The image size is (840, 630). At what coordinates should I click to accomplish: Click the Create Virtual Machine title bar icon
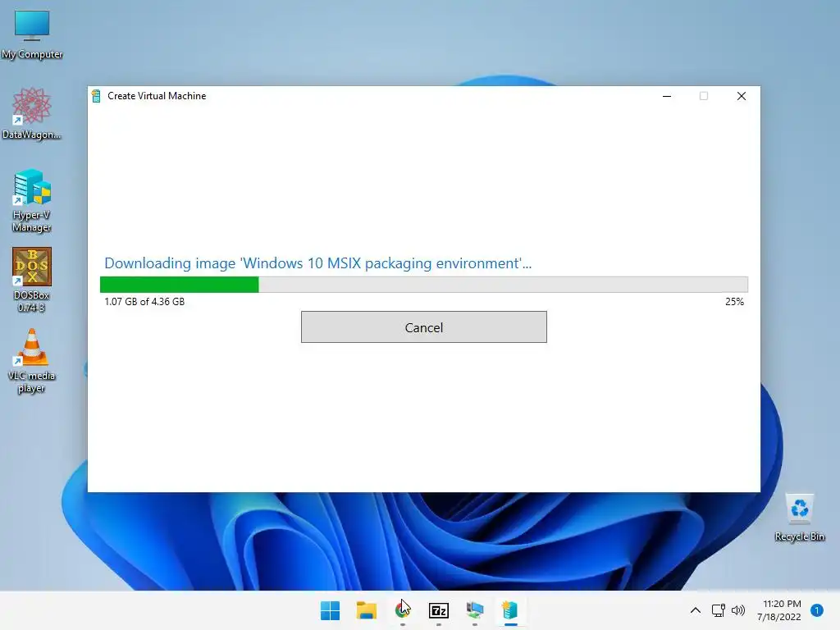pos(97,96)
